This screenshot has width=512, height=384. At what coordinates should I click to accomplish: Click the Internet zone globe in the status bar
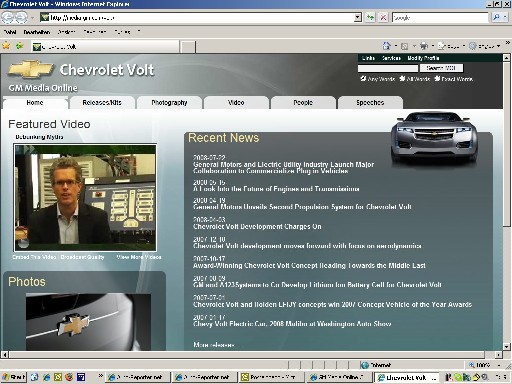364,365
